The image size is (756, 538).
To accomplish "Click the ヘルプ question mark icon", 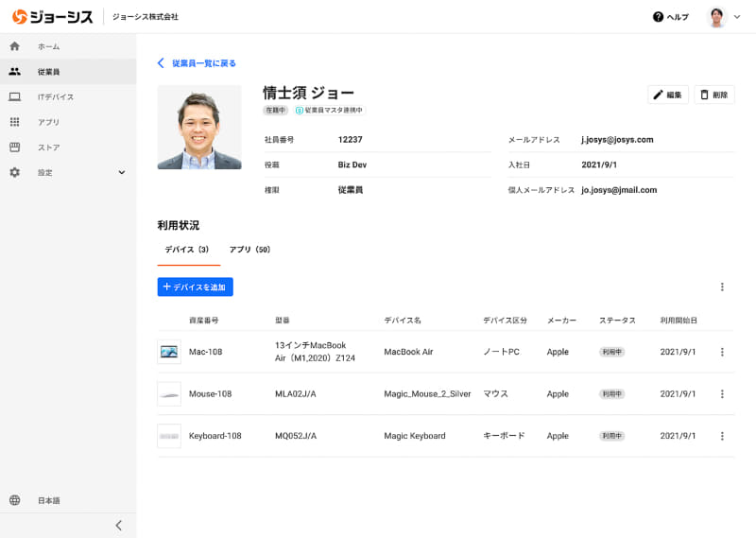I will pos(658,17).
